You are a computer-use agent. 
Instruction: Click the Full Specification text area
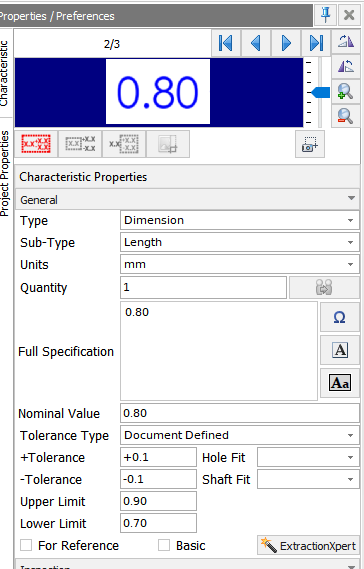click(219, 351)
